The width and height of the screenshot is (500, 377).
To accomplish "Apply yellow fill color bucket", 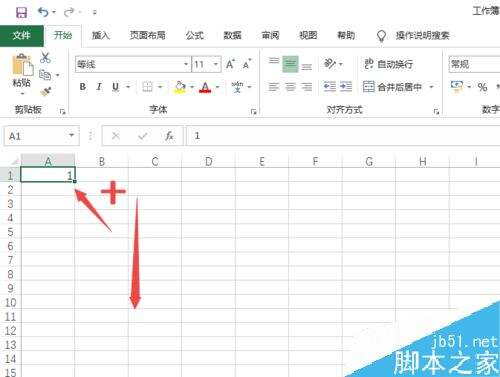I will 180,87.
